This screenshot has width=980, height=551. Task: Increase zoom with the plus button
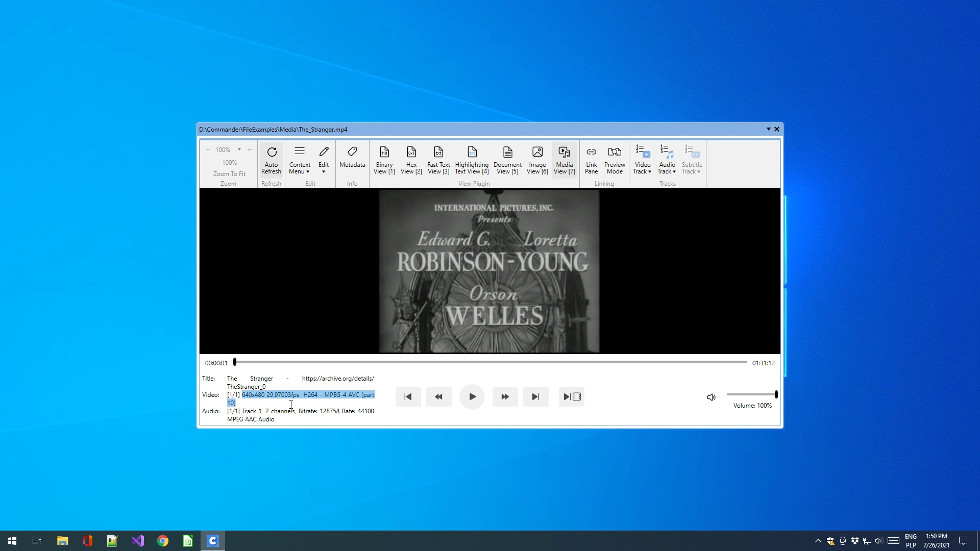250,149
